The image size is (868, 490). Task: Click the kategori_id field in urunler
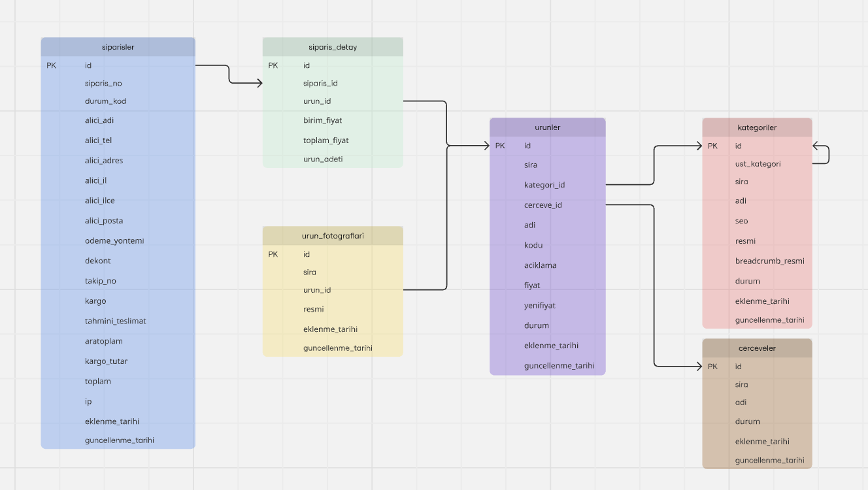click(x=544, y=186)
